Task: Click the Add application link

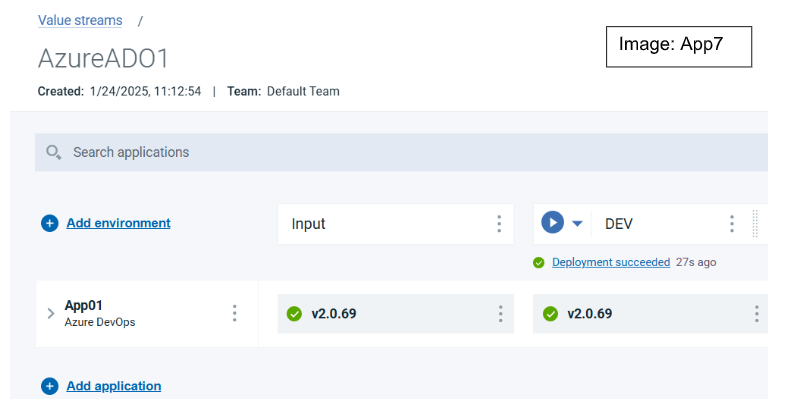Action: (113, 386)
